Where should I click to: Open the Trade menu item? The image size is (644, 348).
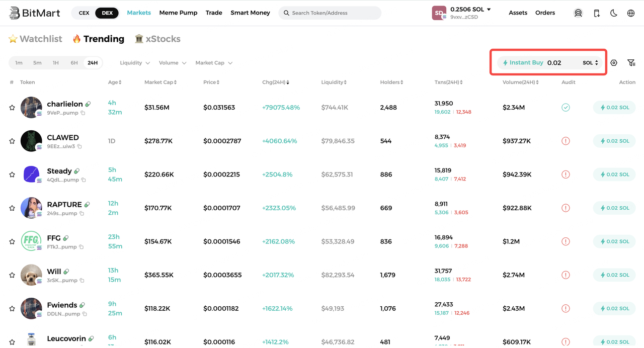pos(214,13)
